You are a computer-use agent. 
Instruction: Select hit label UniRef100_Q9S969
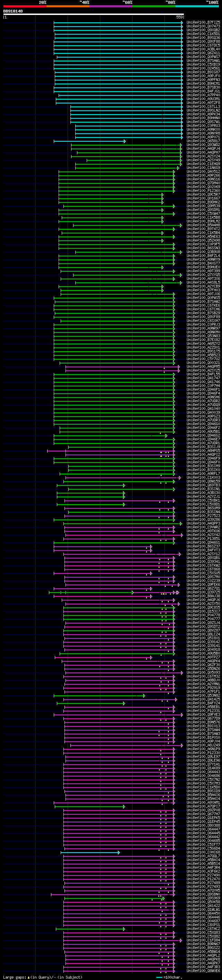[203, 898]
